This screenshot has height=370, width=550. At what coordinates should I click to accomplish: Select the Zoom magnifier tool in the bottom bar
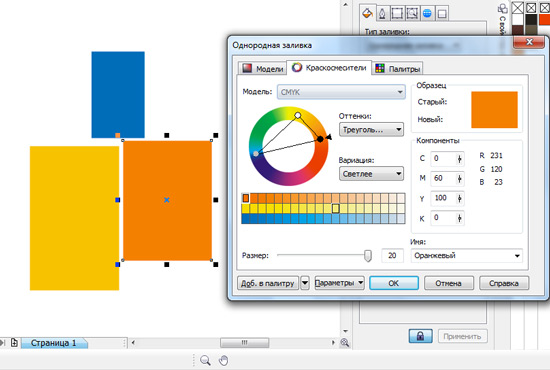coord(205,360)
